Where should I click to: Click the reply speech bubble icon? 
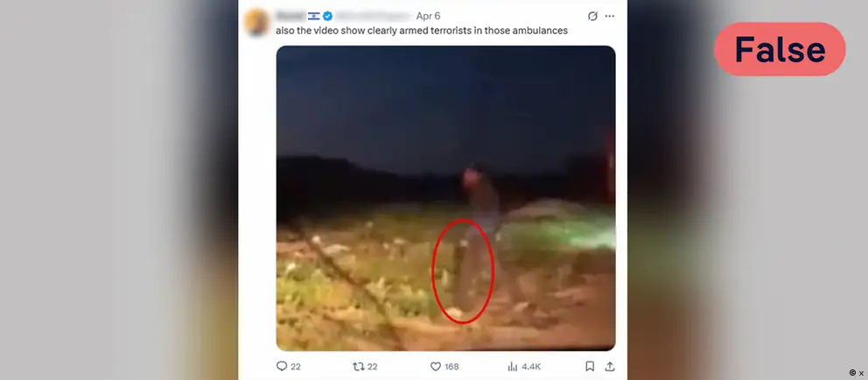point(281,366)
